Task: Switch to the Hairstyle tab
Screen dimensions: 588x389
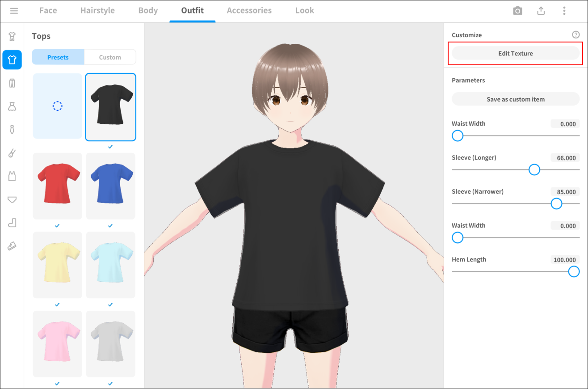Action: click(x=97, y=11)
